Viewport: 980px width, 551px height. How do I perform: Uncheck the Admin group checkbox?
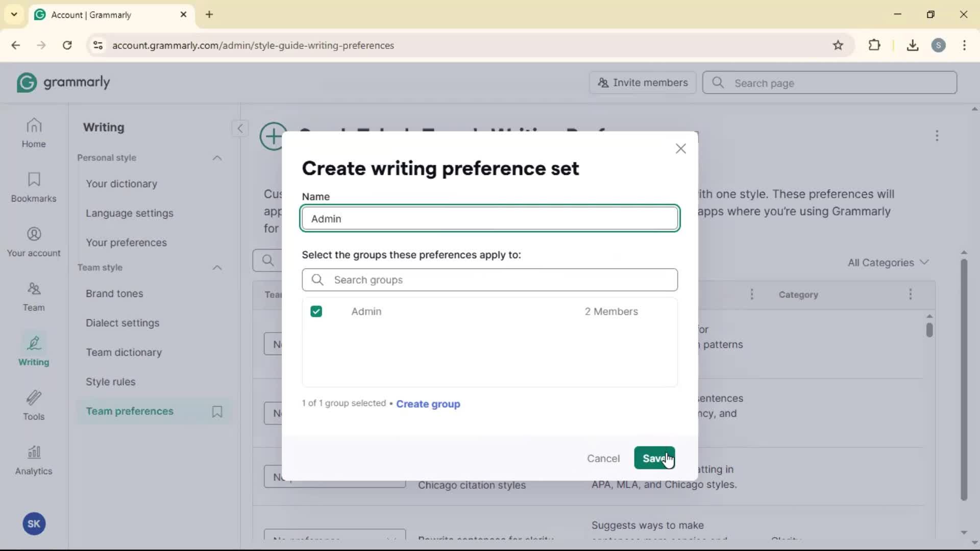click(316, 312)
